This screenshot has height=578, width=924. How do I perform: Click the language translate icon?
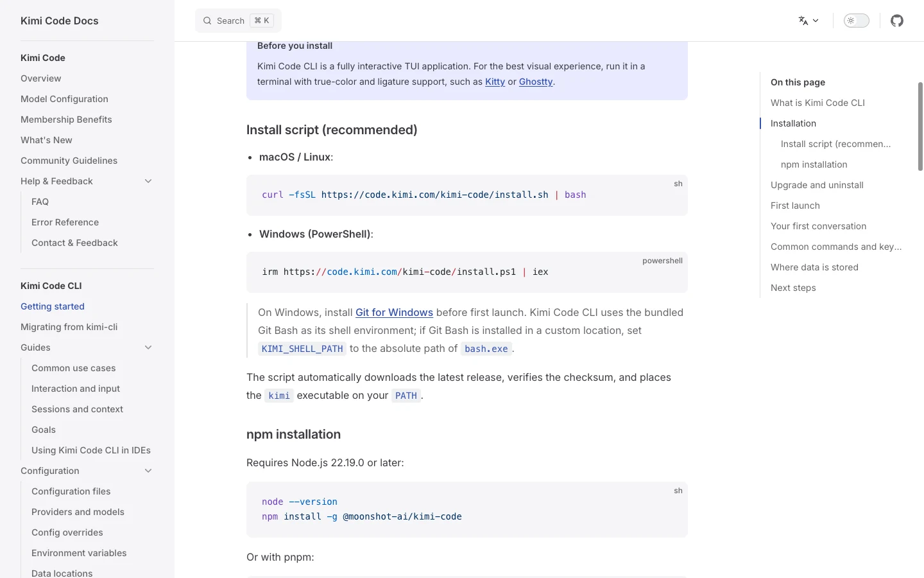click(x=803, y=21)
